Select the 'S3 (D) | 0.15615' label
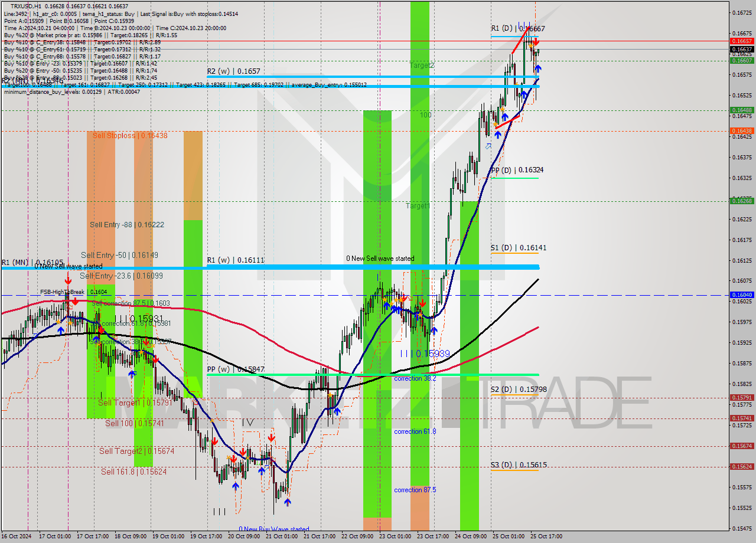The height and width of the screenshot is (543, 756). pos(519,465)
